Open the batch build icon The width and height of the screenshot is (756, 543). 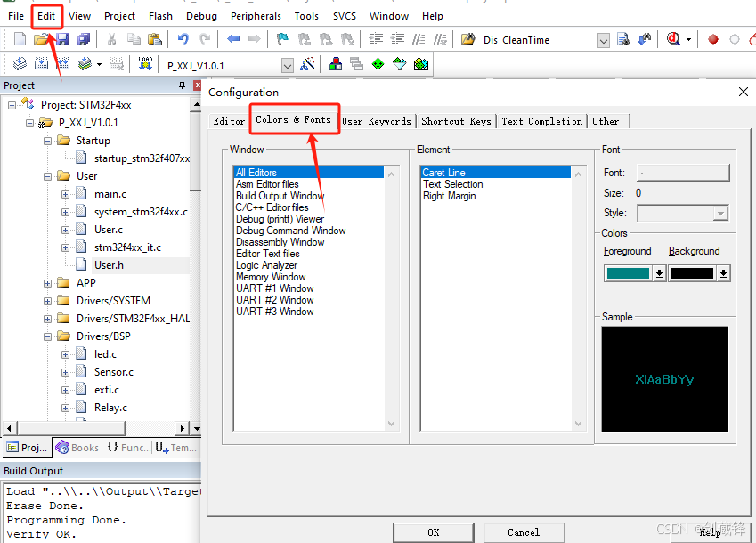(85, 63)
